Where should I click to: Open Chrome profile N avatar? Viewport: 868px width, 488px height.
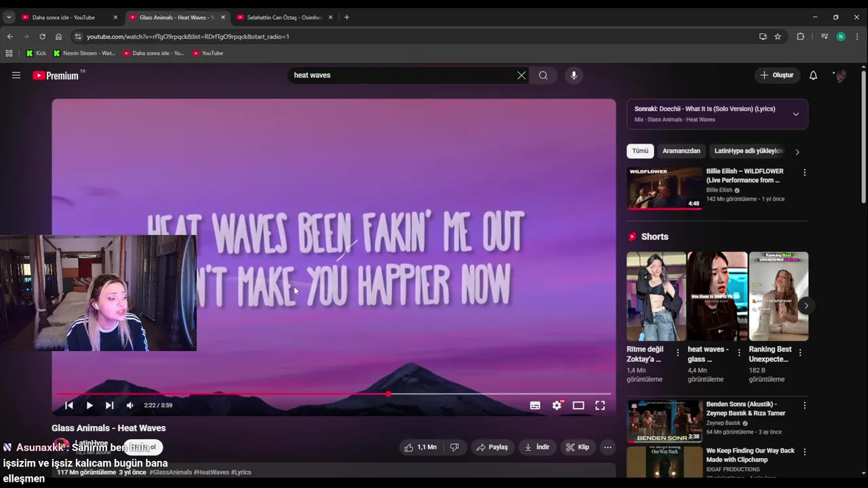841,37
